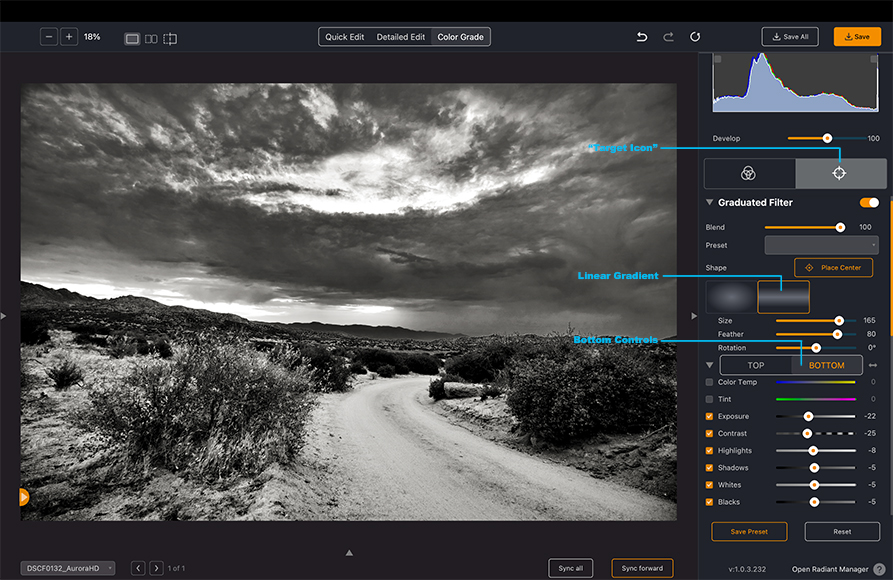The image size is (893, 580).
Task: Open the DSCF0132_AuroraHD file dropdown
Action: [68, 568]
